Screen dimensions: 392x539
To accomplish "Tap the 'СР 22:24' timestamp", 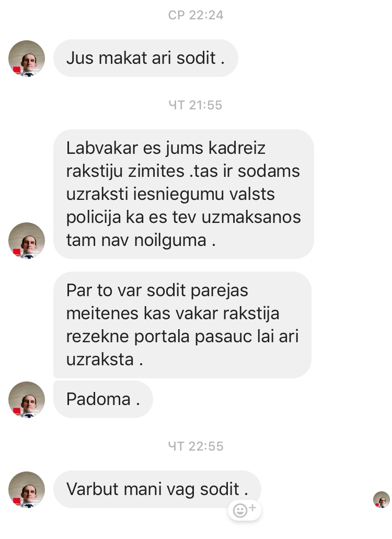I will (x=195, y=15).
